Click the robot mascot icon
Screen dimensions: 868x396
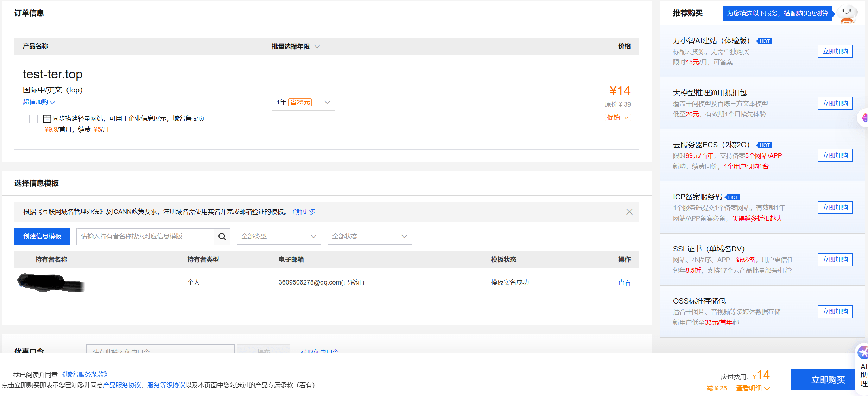coord(847,14)
